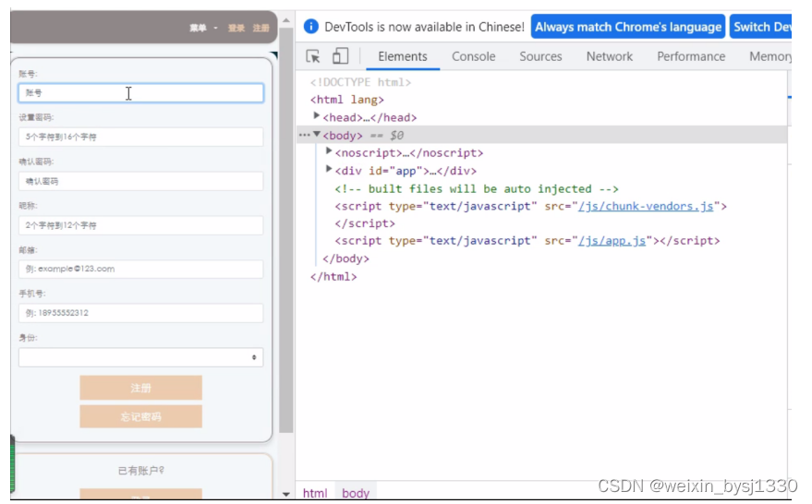Select the closing /script tag line
Screen dimensions: 812x504
pyautogui.click(x=365, y=223)
